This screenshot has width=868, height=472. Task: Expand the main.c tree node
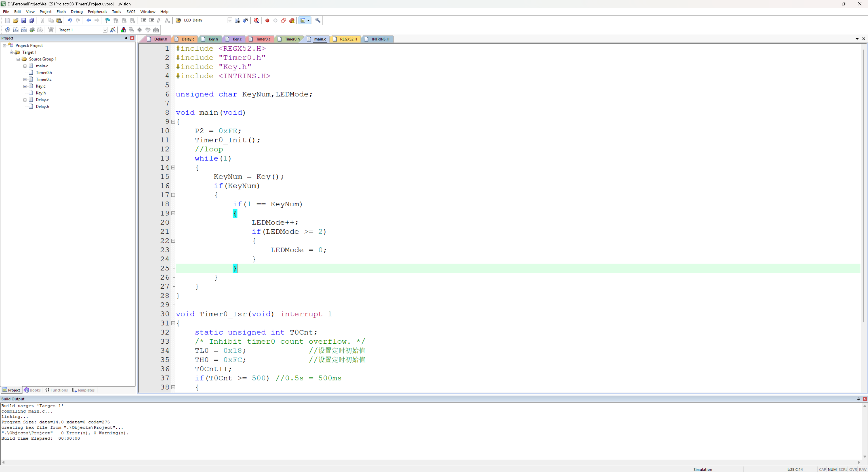(25, 66)
